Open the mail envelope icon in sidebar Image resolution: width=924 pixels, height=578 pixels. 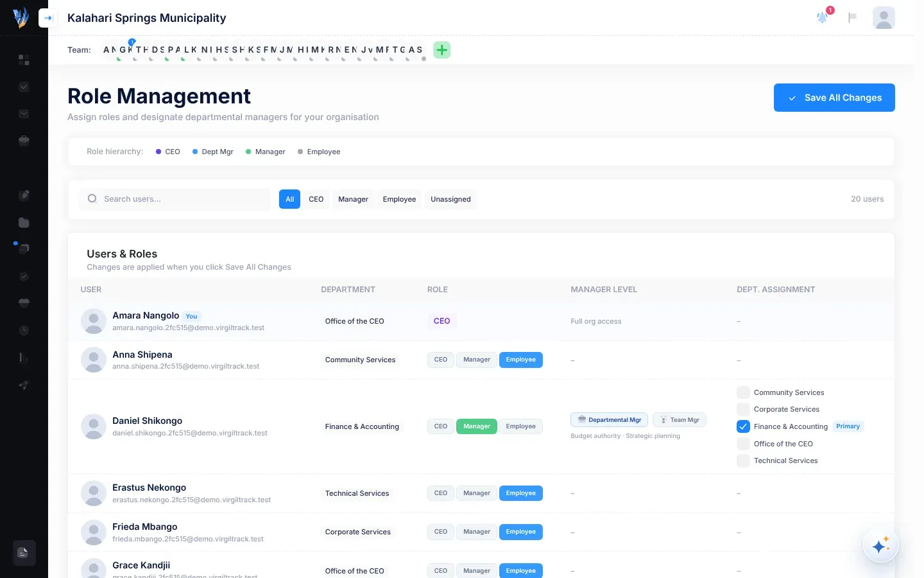(x=24, y=114)
